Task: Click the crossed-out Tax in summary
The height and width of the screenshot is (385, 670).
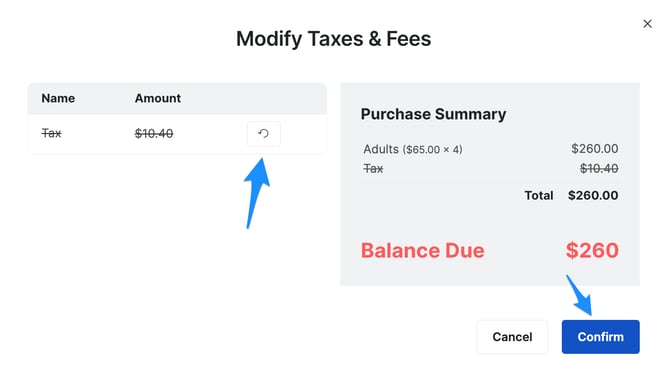Action: (x=373, y=169)
